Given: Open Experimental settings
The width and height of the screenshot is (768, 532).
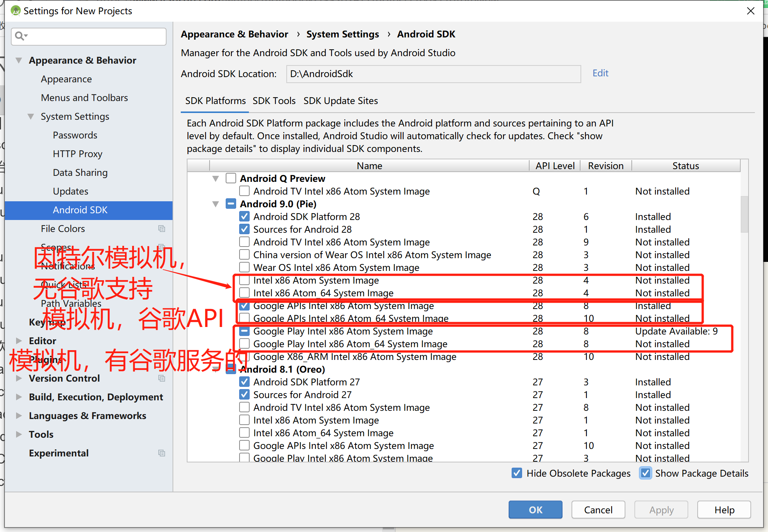Looking at the screenshot, I should [x=59, y=453].
